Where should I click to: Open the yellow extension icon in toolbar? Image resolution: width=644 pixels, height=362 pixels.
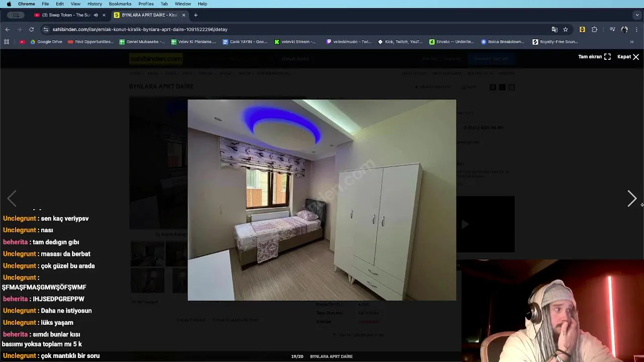[582, 30]
